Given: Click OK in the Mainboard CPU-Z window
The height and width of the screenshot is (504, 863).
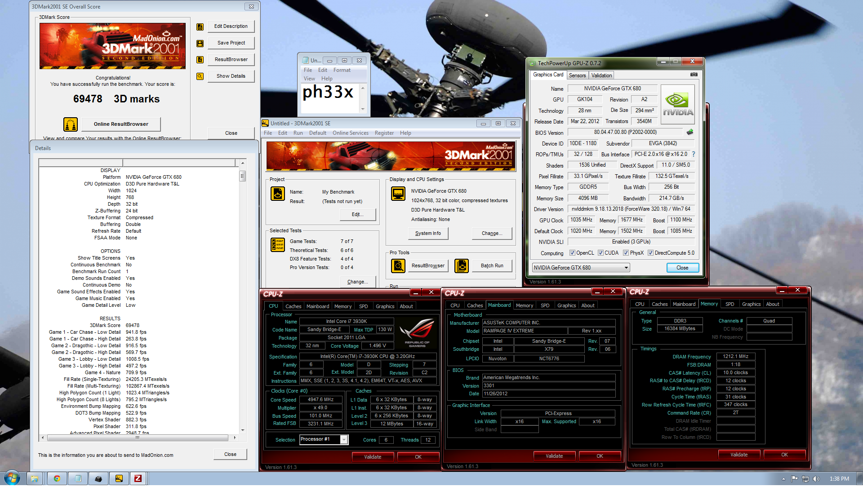Looking at the screenshot, I should pos(600,456).
